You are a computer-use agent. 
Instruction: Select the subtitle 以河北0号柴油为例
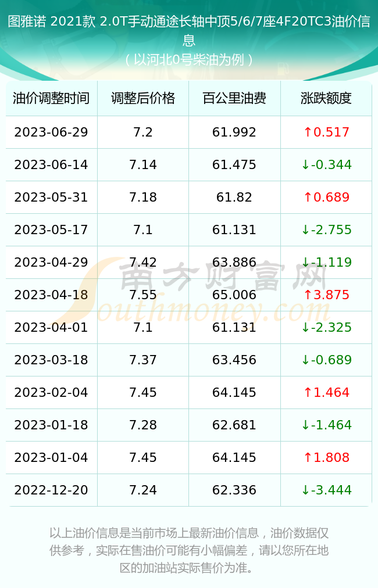click(x=189, y=60)
